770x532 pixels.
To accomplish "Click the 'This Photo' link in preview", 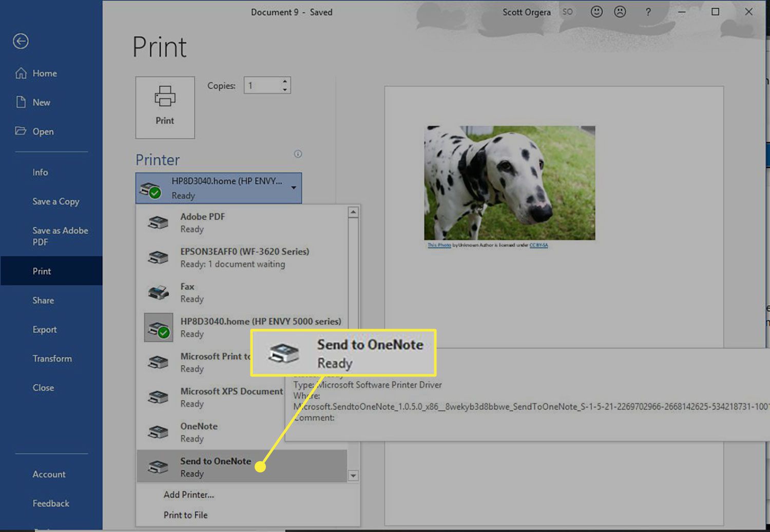I will pyautogui.click(x=439, y=245).
